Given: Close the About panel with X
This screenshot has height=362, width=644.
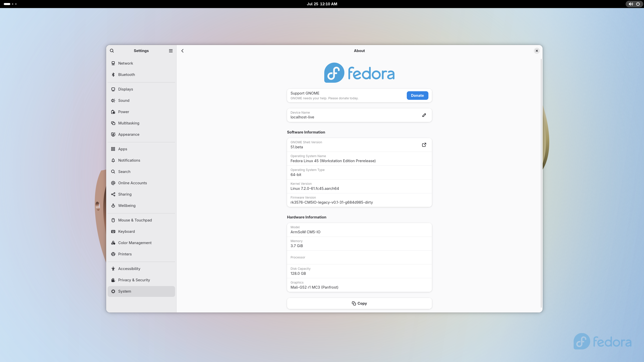Looking at the screenshot, I should pos(537,51).
